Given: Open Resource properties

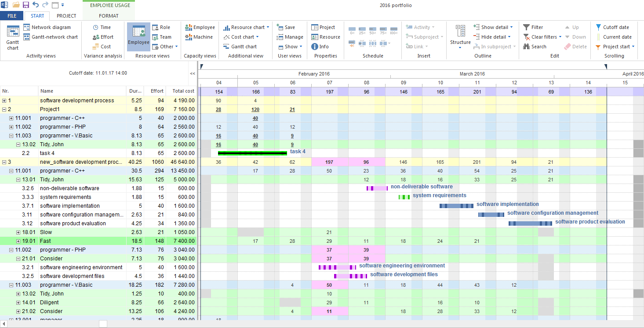Looking at the screenshot, I should pos(325,37).
